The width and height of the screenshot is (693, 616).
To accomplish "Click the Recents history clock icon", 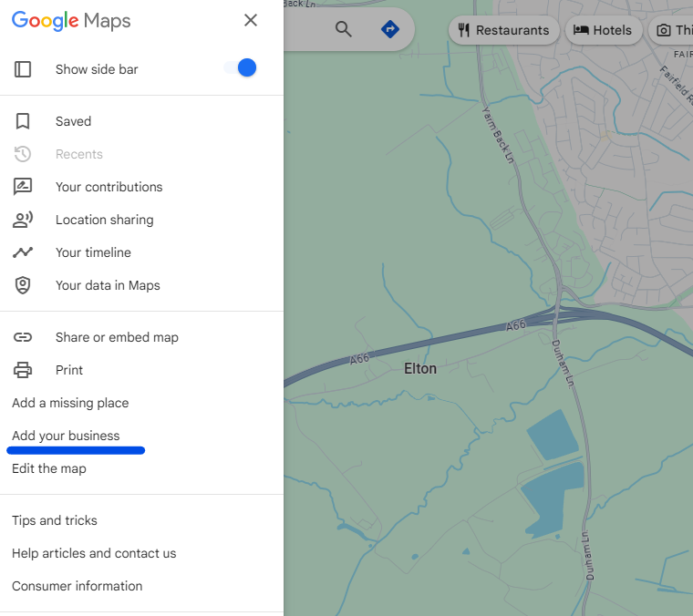I will tap(23, 154).
